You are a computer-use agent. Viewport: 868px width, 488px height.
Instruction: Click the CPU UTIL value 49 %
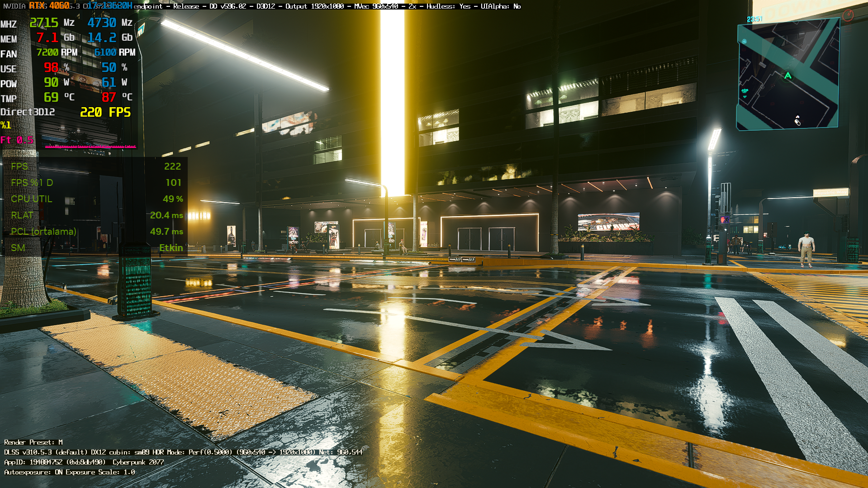coord(173,199)
